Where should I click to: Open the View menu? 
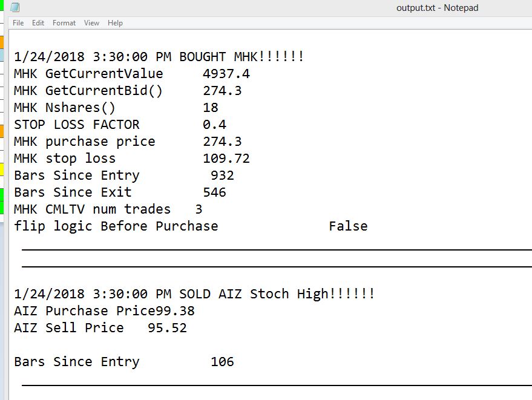tap(92, 23)
